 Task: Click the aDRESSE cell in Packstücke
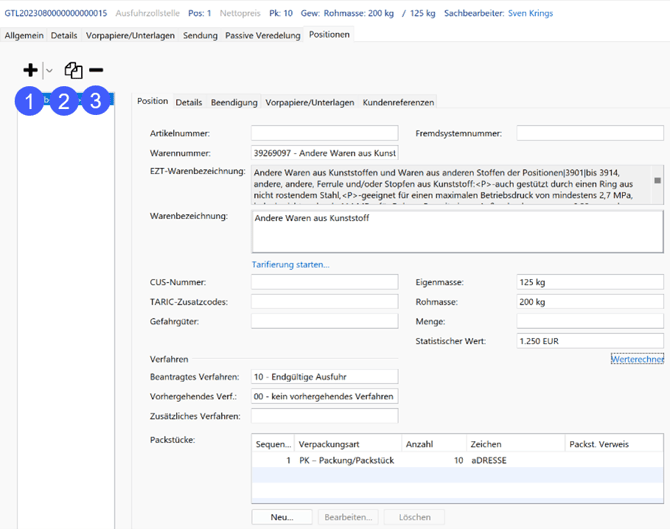click(x=489, y=460)
